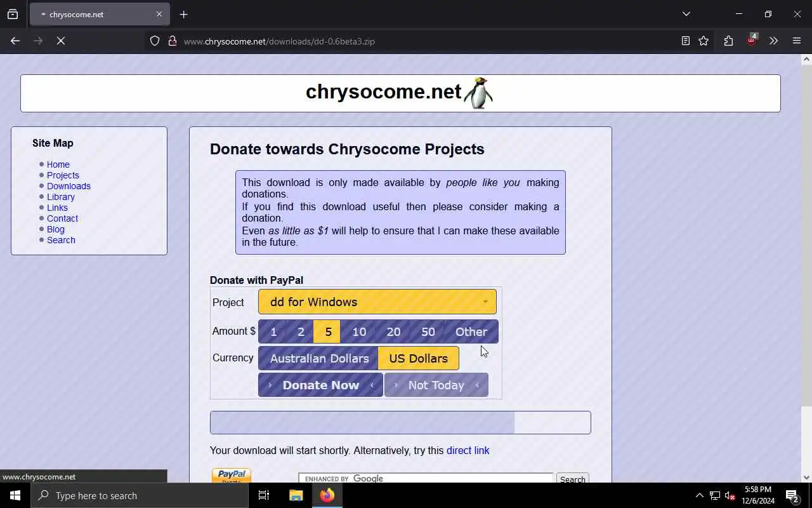Open the clock showing 5:58 PM

coord(759,495)
